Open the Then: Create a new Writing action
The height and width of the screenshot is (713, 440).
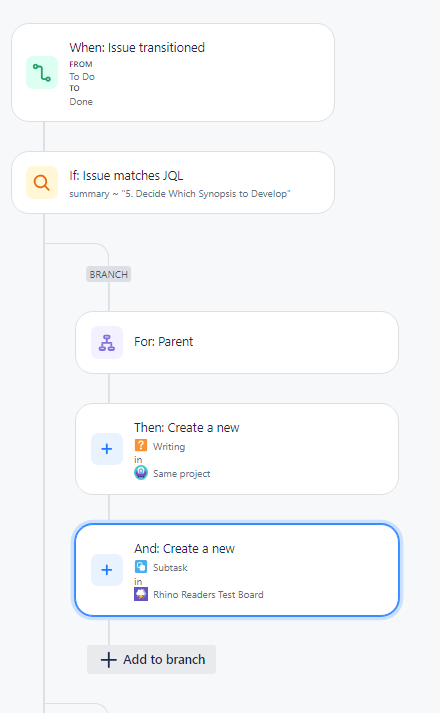pos(237,449)
